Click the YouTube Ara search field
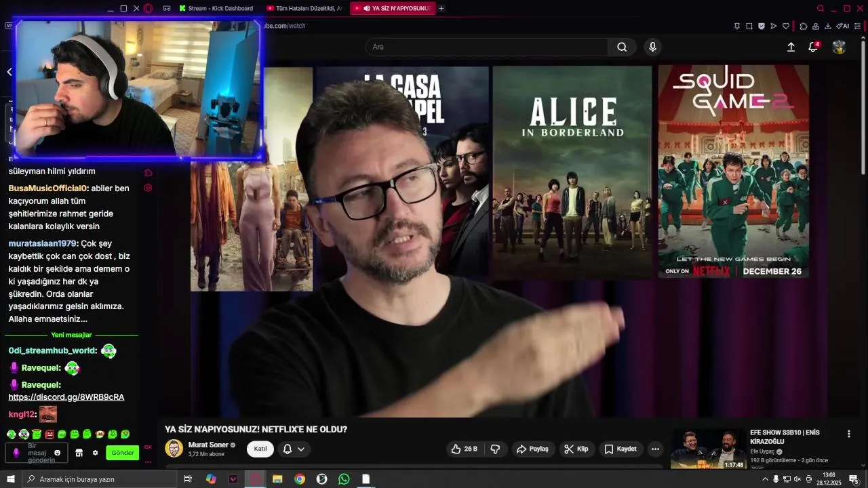 point(487,47)
